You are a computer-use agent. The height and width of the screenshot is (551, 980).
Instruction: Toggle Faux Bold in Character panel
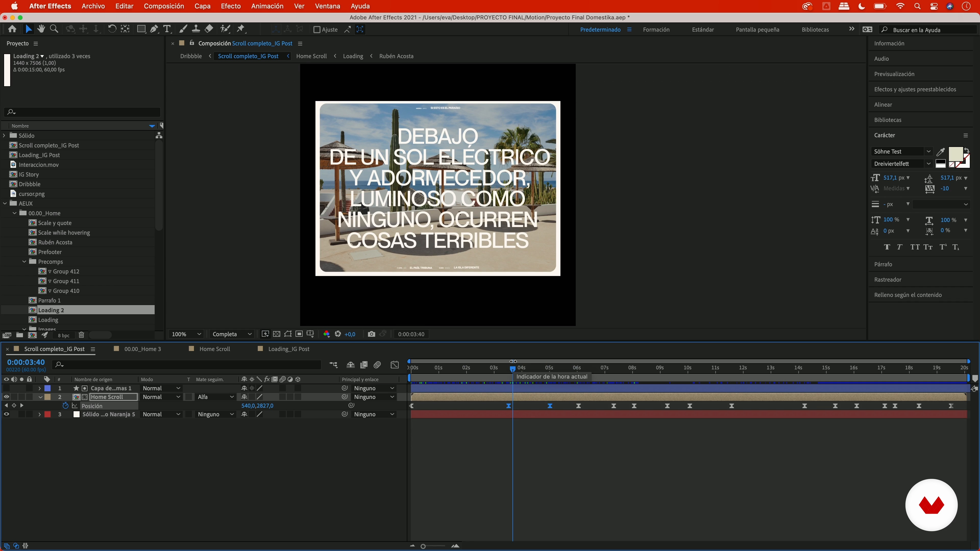coord(887,247)
